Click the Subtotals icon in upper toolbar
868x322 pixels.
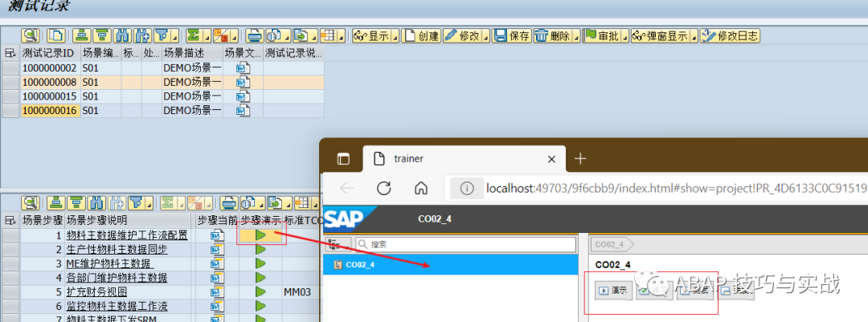pos(222,36)
